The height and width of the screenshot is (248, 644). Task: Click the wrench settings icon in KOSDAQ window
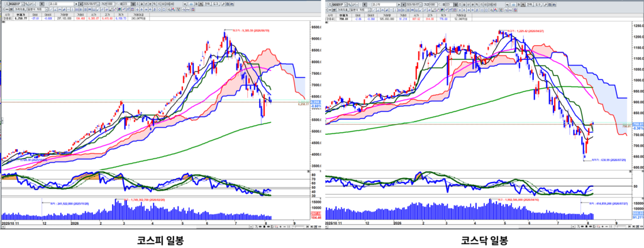(x=545, y=4)
